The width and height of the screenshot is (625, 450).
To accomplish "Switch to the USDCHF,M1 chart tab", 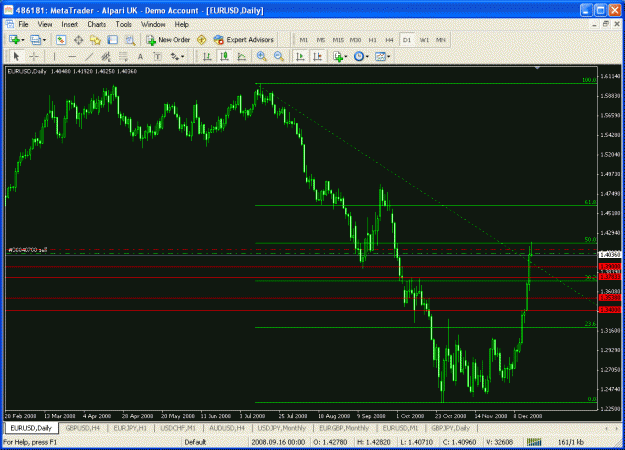I will point(178,428).
